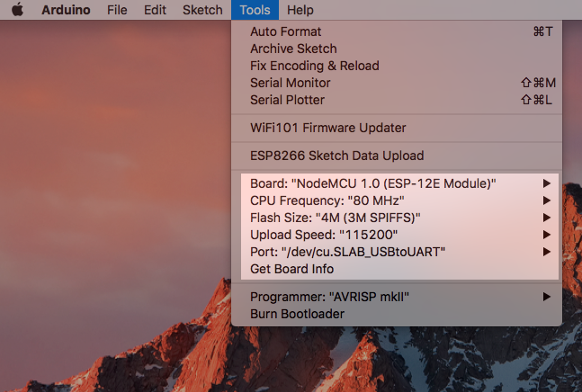Select Archive Sketch

coord(397,49)
